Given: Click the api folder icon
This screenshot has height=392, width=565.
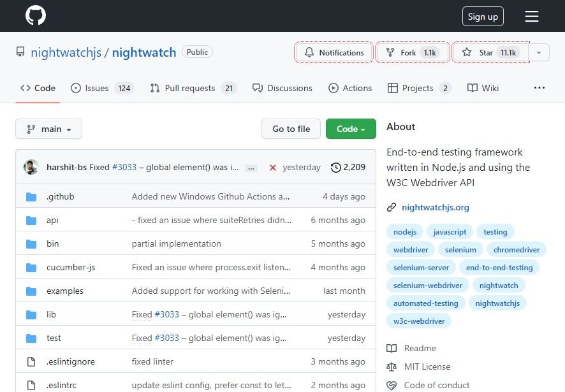Looking at the screenshot, I should point(31,220).
